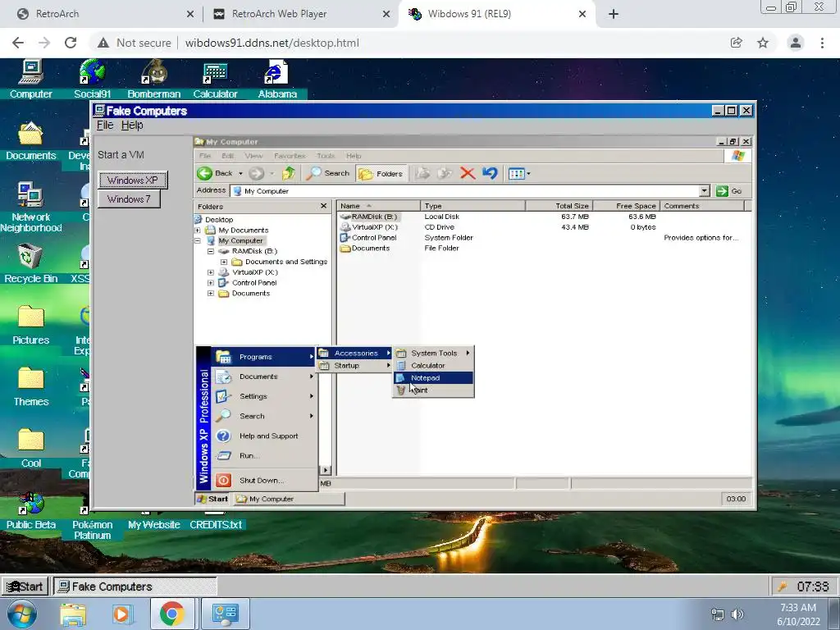840x630 pixels.
Task: Launch the Bomberman desktop shortcut
Action: point(153,80)
